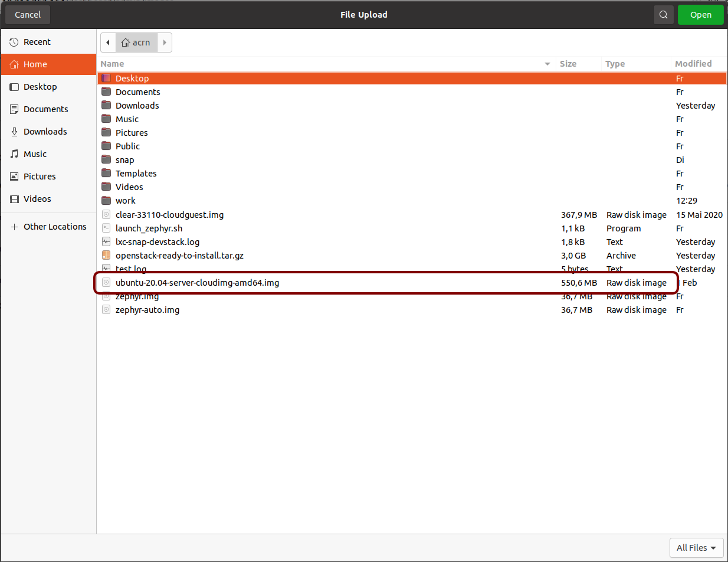Viewport: 728px width, 562px height.
Task: Select the snap folder name
Action: tap(124, 160)
